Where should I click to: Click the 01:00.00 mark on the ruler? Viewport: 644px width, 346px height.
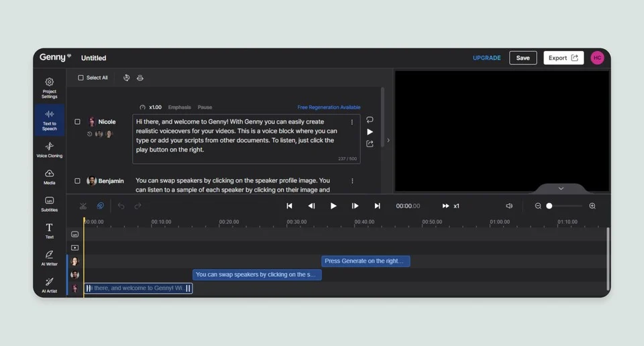click(x=499, y=222)
